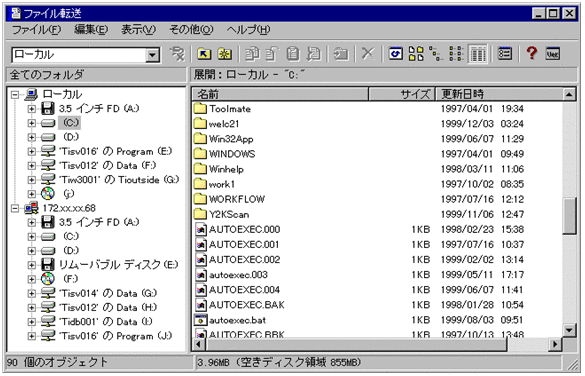
Task: Click the horizontal scroll left arrow
Action: [x=198, y=344]
